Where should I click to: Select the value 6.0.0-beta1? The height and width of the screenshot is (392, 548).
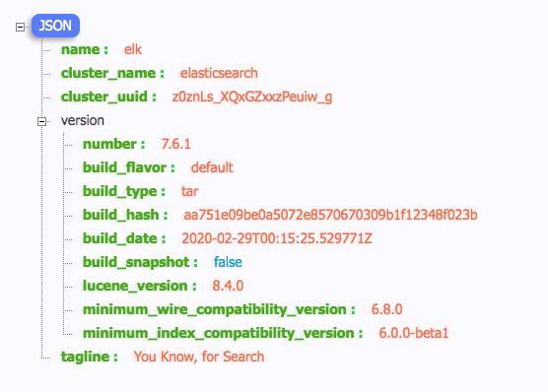(x=414, y=333)
